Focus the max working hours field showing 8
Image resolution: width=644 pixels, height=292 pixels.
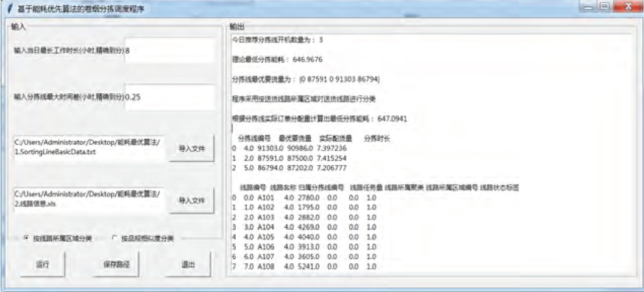(169, 50)
